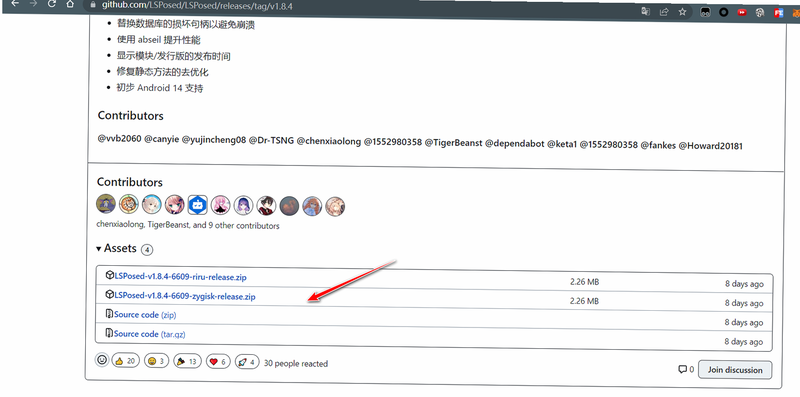
Task: Click the Assets count badge 4
Action: (x=147, y=250)
